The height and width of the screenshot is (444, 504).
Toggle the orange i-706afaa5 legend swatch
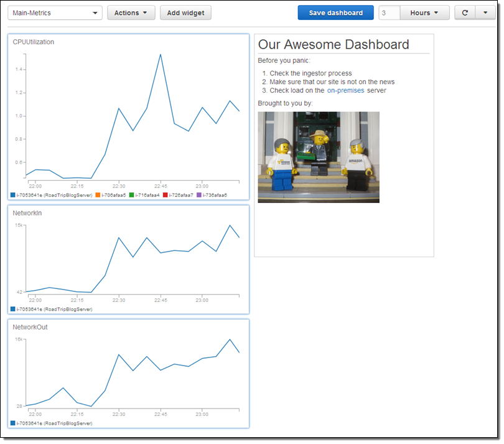click(x=98, y=195)
